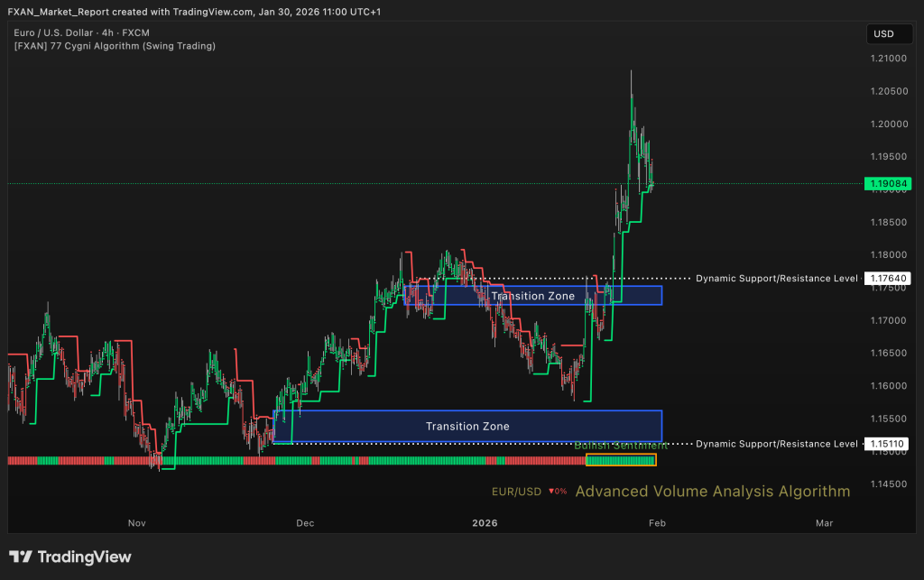Click the Feb label on the time axis
The height and width of the screenshot is (580, 924).
[656, 522]
